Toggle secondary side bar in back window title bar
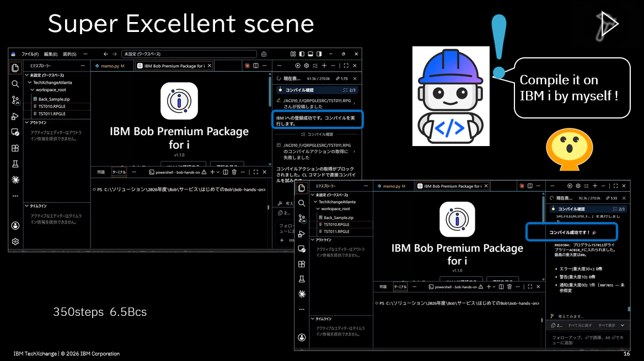The height and width of the screenshot is (361, 644). tap(319, 54)
